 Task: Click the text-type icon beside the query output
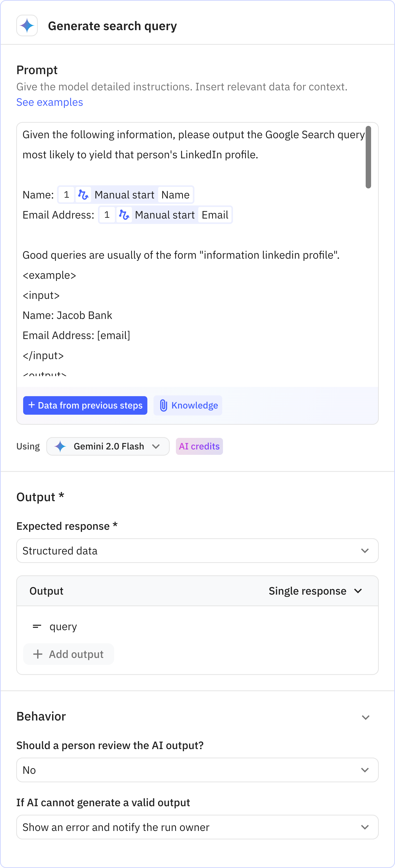point(37,626)
